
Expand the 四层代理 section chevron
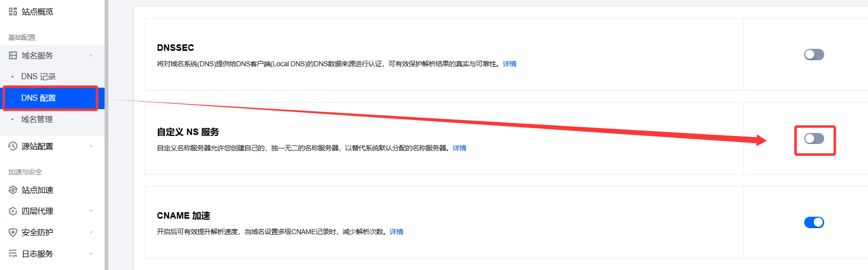pyautogui.click(x=91, y=211)
